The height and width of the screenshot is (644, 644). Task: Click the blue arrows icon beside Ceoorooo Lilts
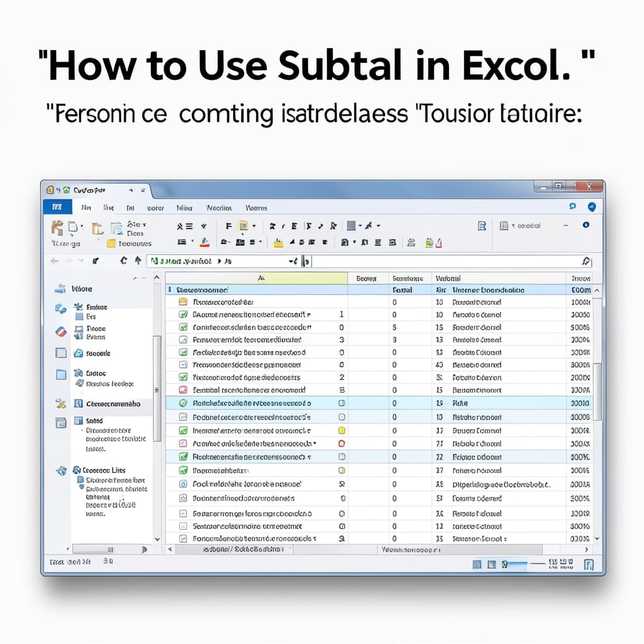coord(62,471)
